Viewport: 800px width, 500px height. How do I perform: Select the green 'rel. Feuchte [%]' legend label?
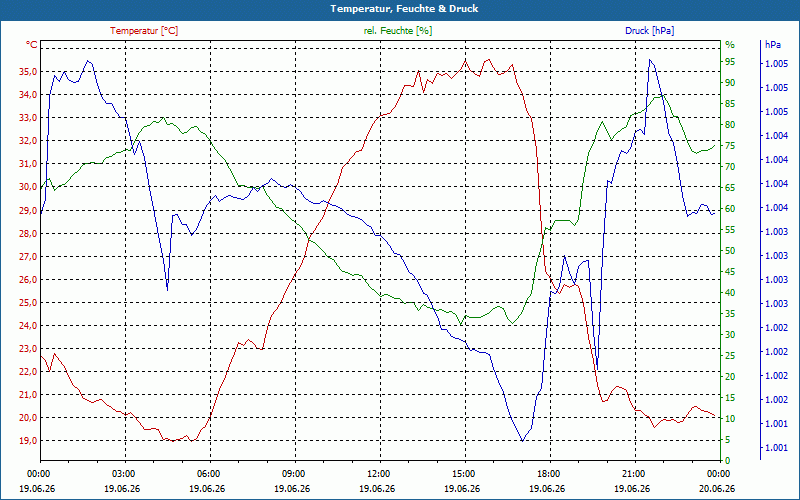[x=397, y=31]
